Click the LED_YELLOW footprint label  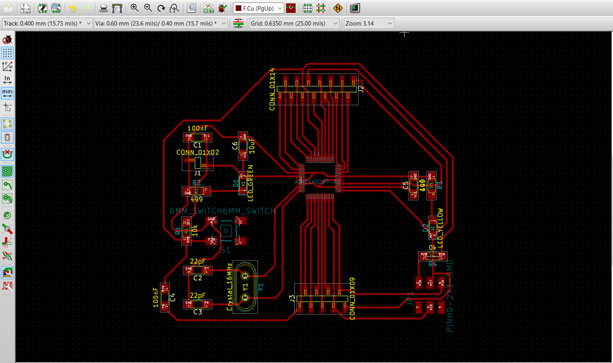tap(441, 229)
